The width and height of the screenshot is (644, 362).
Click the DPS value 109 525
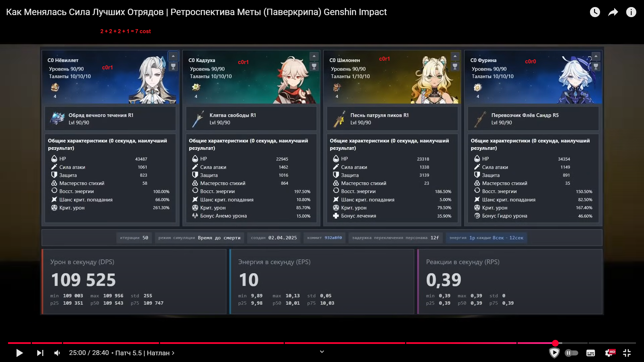(x=83, y=280)
